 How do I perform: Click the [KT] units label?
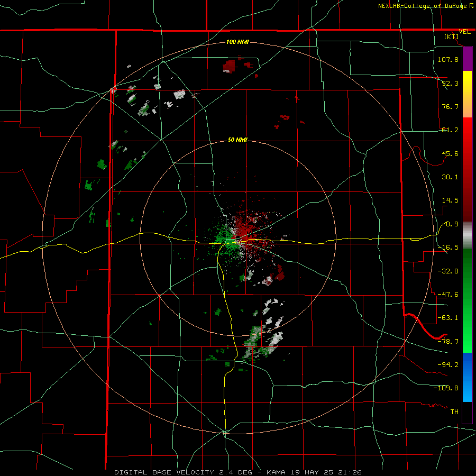[x=451, y=36]
